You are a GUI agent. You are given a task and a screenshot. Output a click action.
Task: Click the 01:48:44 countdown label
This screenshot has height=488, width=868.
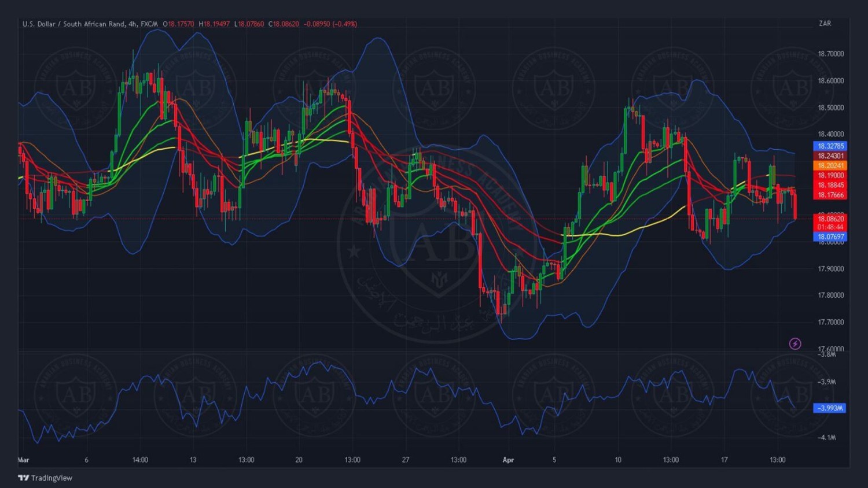(830, 227)
